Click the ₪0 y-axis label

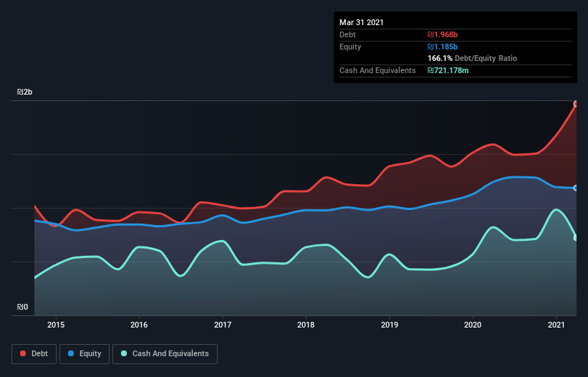(x=22, y=307)
